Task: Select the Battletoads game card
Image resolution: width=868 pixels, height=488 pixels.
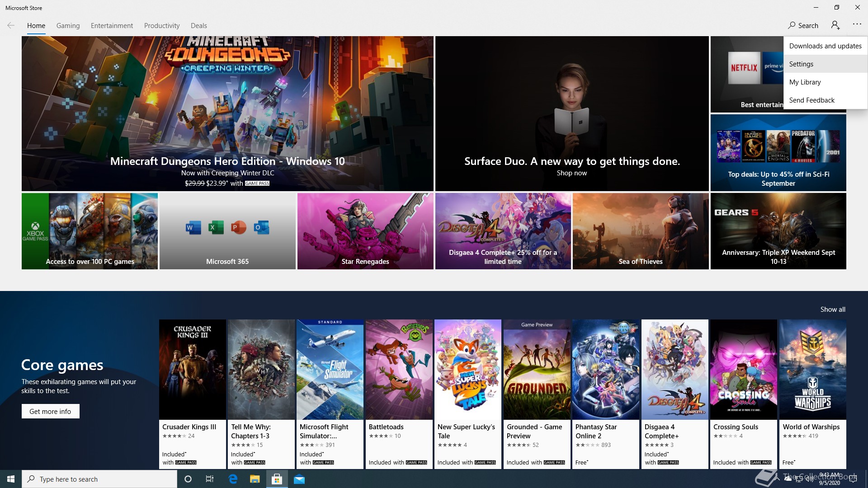Action: pyautogui.click(x=399, y=394)
